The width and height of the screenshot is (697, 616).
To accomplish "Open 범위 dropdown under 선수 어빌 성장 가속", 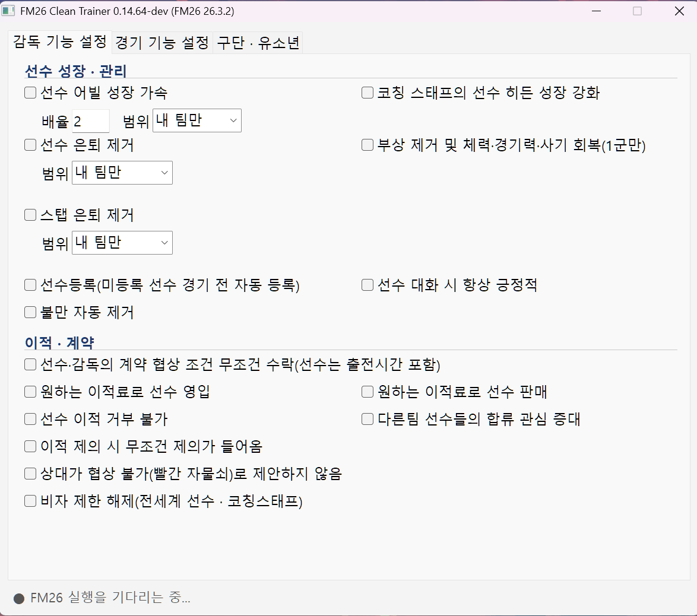I will (197, 120).
